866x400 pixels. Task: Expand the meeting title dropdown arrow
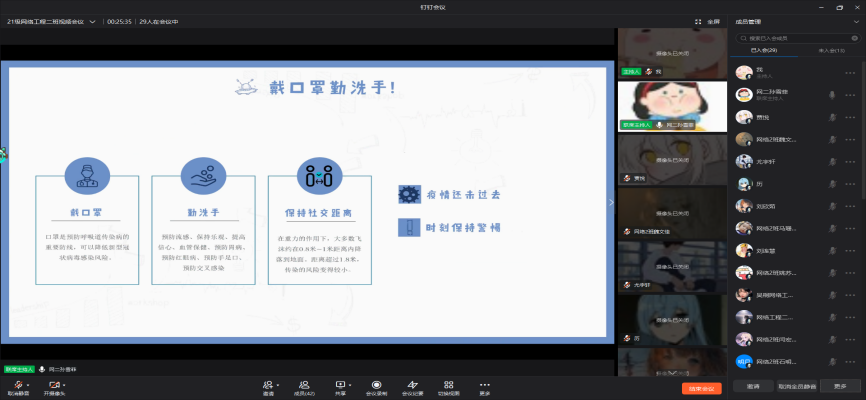point(94,20)
